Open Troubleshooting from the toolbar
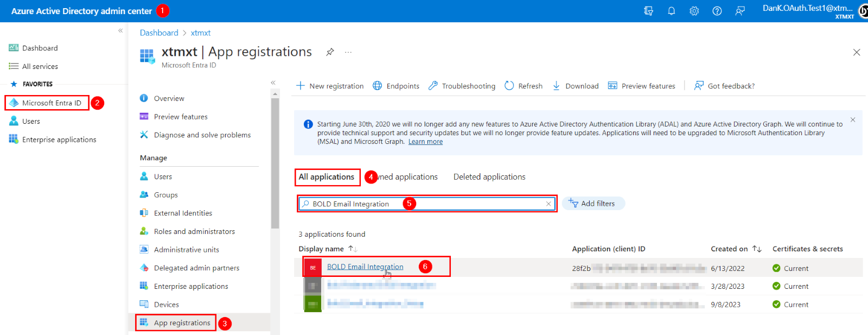The image size is (868, 335). [462, 86]
